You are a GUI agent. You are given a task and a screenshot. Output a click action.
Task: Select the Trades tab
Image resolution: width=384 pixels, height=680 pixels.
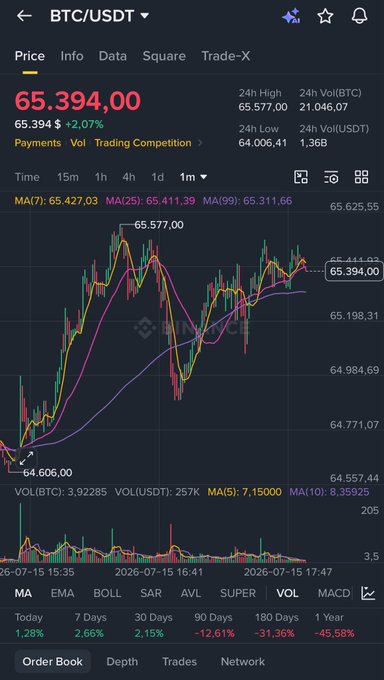(180, 662)
